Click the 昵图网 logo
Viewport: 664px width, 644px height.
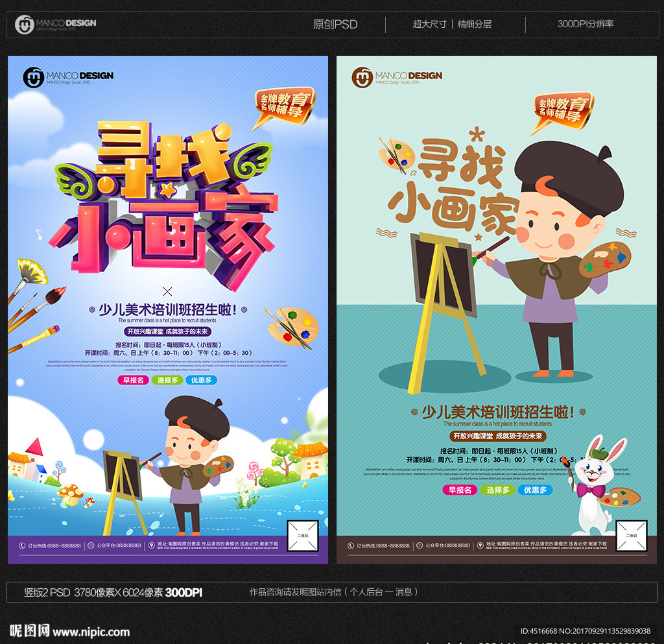point(30,631)
